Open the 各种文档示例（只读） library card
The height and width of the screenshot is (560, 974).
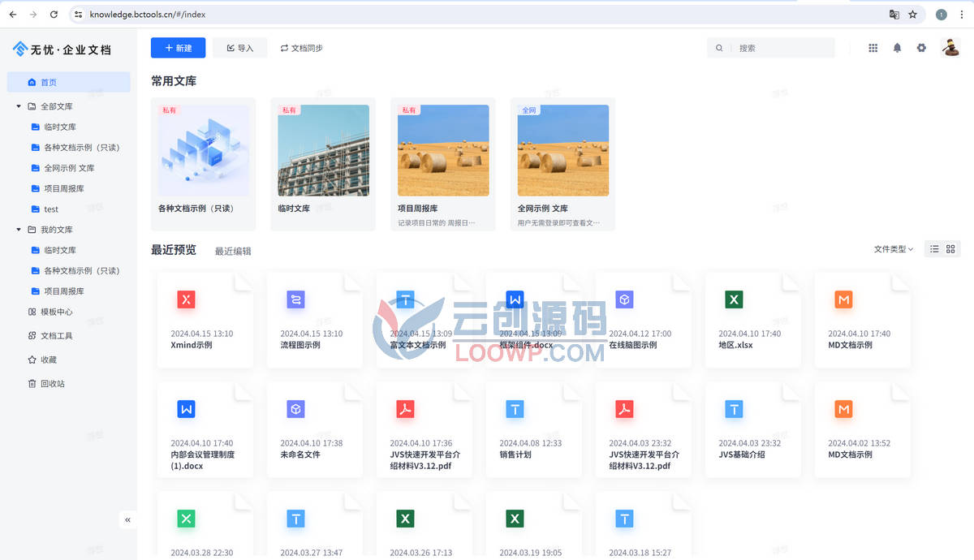[x=203, y=164]
